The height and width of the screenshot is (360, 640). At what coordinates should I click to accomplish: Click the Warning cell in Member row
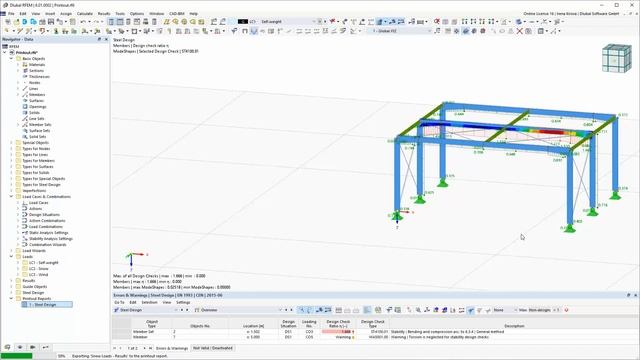point(338,337)
